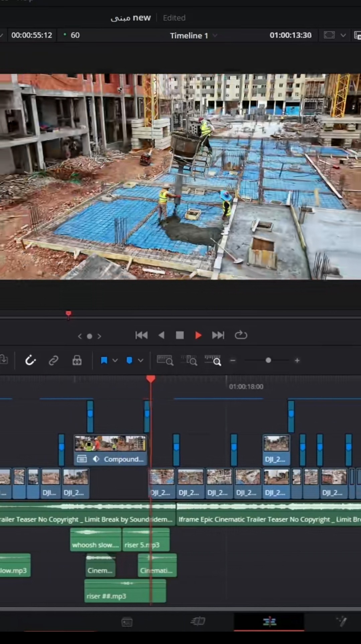
Task: Switch to the Cut page tab
Action: point(198,622)
